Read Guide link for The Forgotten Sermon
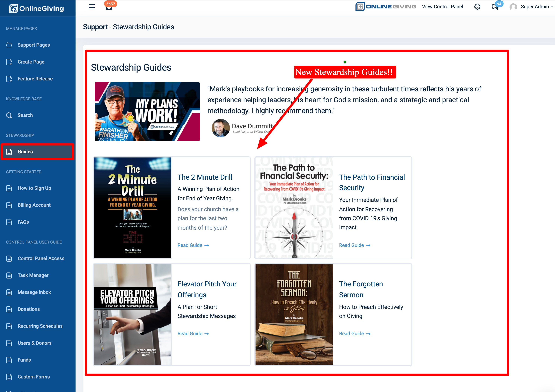This screenshot has width=555, height=392. [355, 334]
